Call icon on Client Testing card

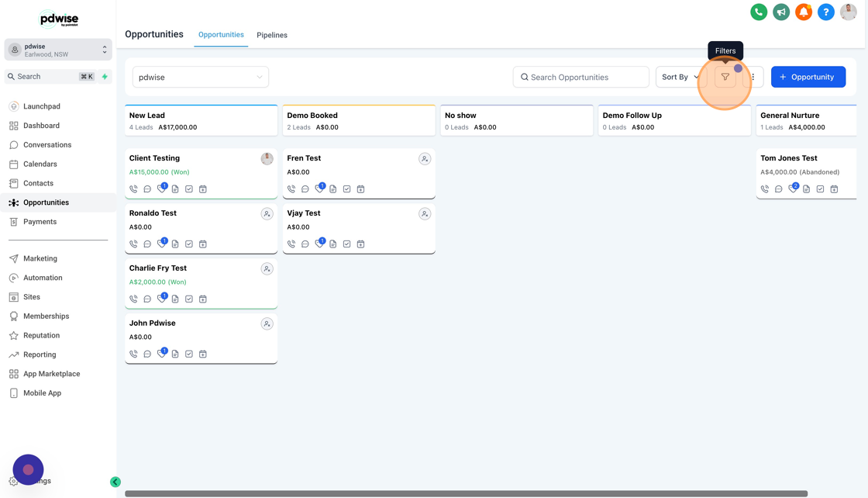(x=133, y=189)
